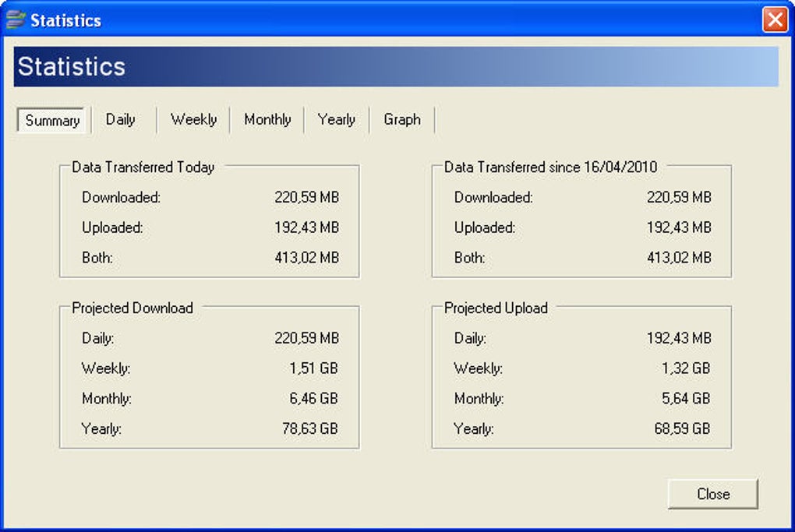Show the Yearly tab
The height and width of the screenshot is (532, 795).
pos(336,120)
